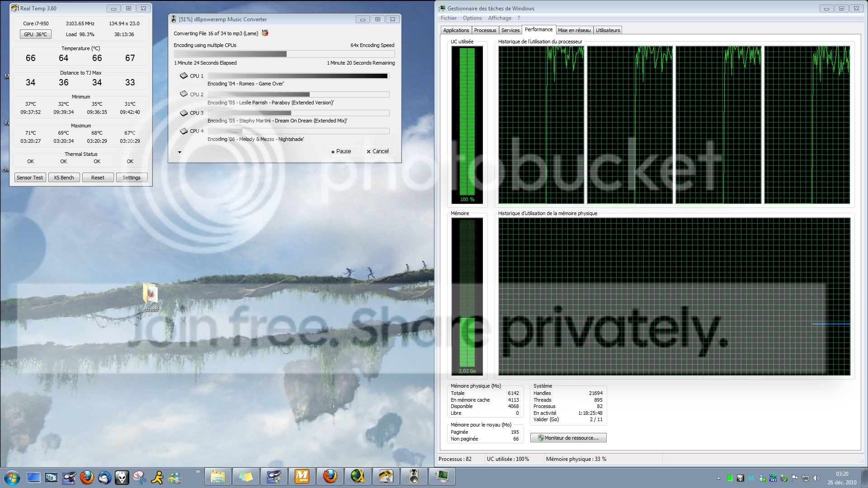Launch Firefox from quick launch
The width and height of the screenshot is (868, 488).
click(87, 477)
